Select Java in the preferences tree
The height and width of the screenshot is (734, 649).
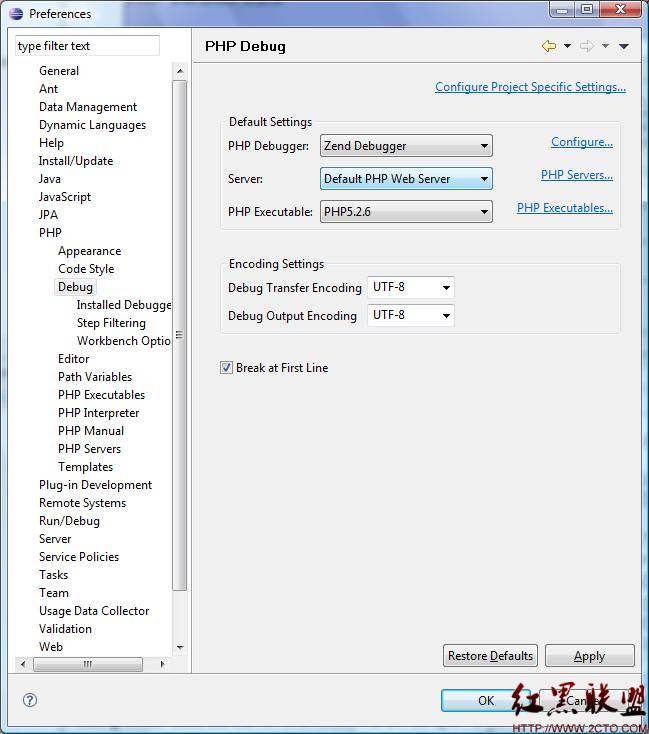click(50, 179)
